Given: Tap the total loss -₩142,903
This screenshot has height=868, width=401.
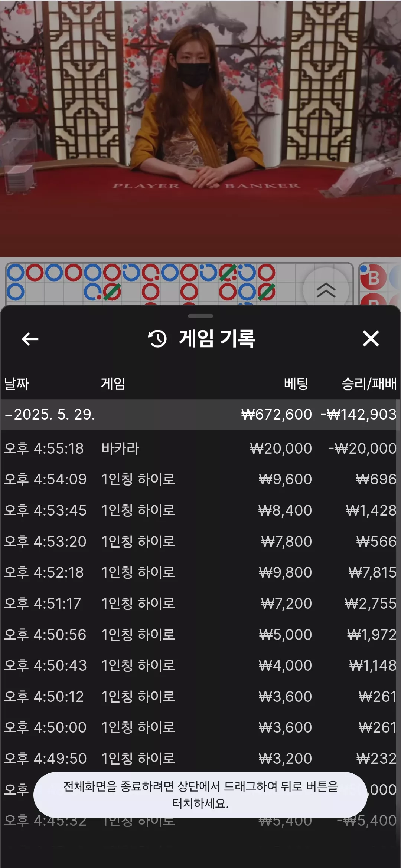Looking at the screenshot, I should 359,414.
